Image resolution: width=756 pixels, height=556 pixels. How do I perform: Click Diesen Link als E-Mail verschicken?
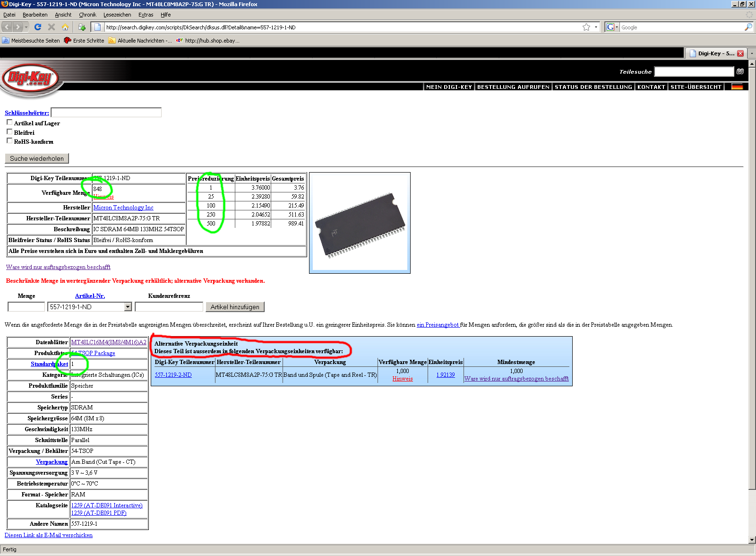(x=49, y=535)
